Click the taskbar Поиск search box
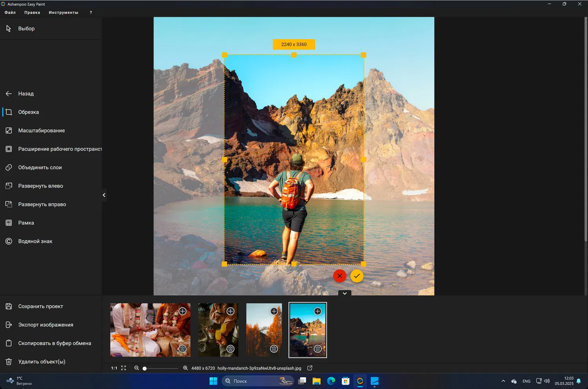Viewport: 588px width, 389px height. (x=258, y=381)
